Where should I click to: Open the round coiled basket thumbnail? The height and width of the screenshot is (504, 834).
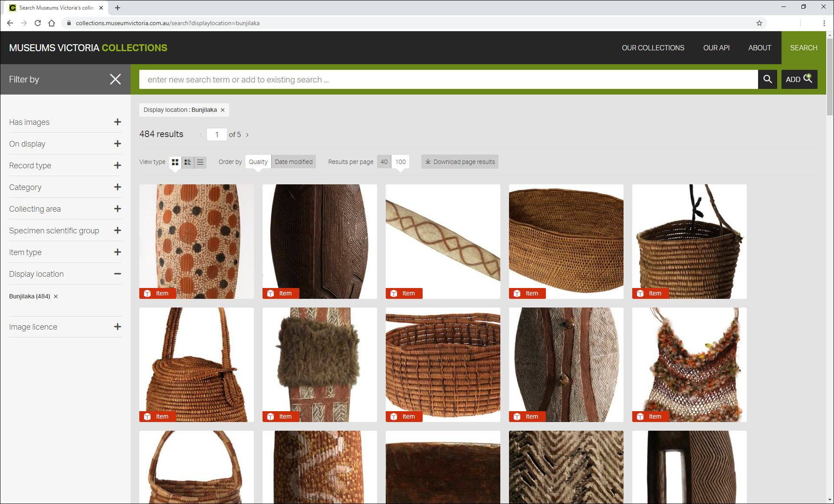click(443, 364)
